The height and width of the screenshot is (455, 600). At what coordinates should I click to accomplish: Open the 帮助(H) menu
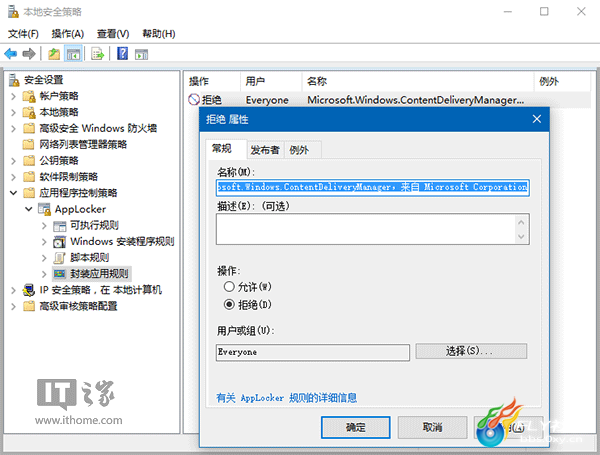click(x=159, y=34)
